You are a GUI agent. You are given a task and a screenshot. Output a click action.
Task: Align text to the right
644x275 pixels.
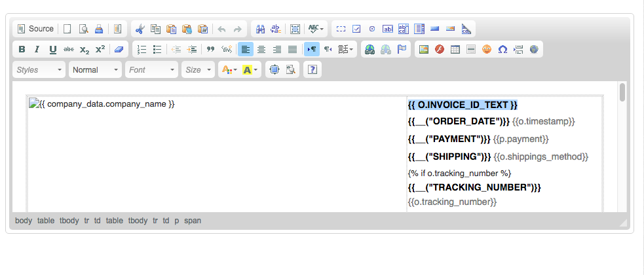point(277,49)
